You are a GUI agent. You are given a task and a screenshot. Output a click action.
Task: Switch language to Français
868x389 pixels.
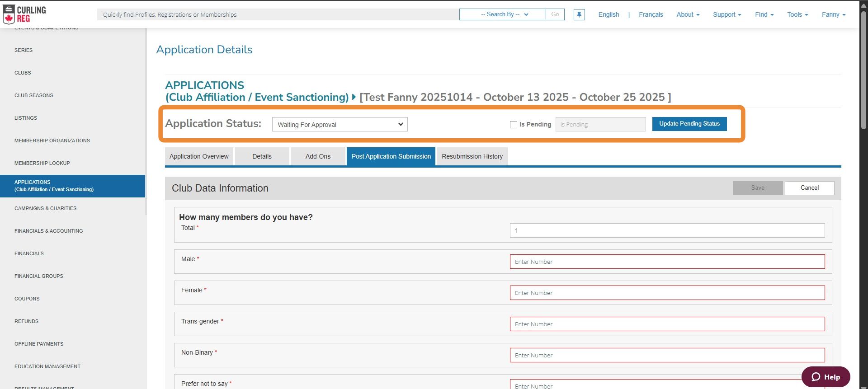pyautogui.click(x=651, y=14)
